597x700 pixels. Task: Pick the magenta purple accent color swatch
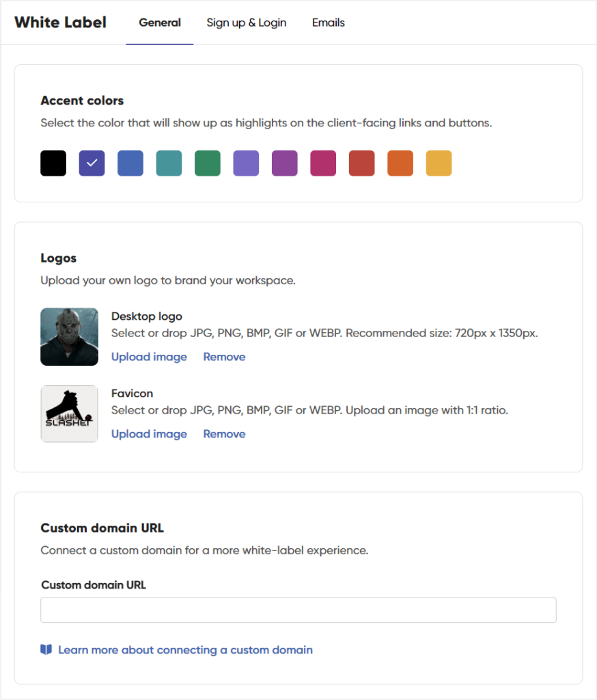point(285,163)
